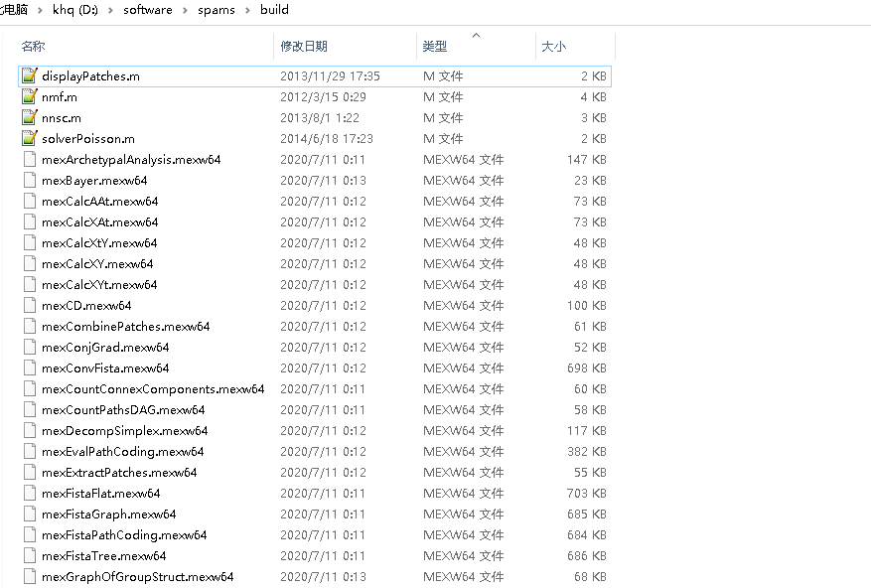Select the file name mexConvFista.mexw64

pos(105,367)
